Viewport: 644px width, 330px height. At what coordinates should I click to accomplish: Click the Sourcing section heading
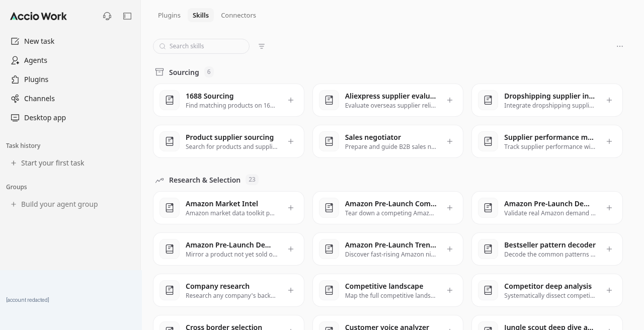[x=184, y=72]
